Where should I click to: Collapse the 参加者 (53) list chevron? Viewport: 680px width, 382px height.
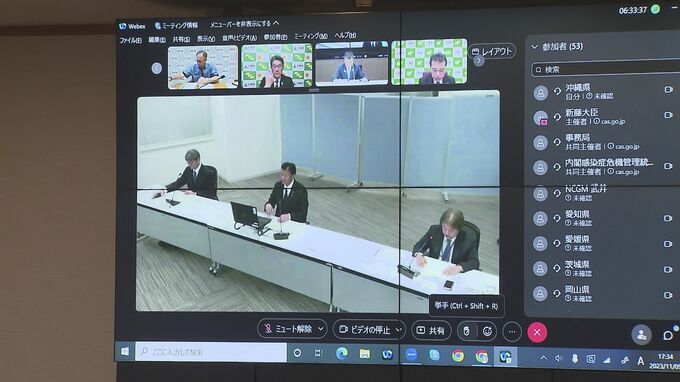[x=534, y=47]
